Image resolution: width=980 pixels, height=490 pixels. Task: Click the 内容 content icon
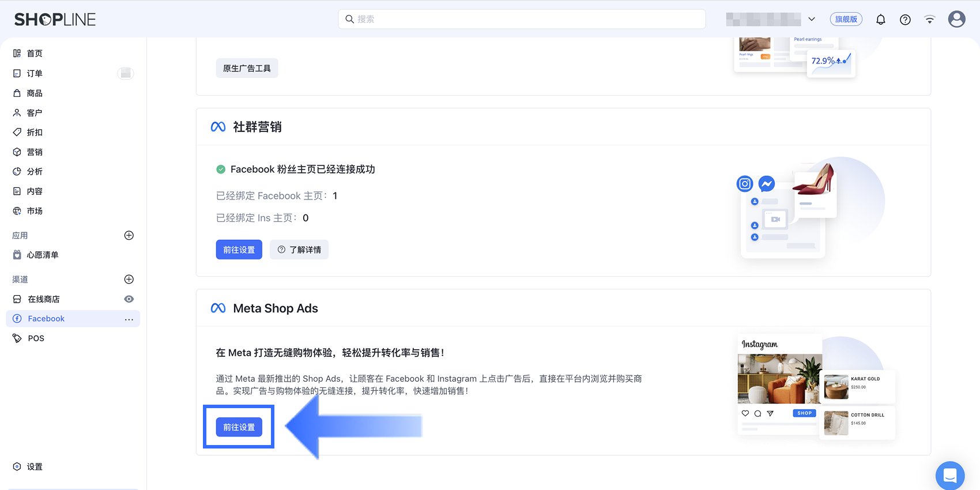coord(17,191)
